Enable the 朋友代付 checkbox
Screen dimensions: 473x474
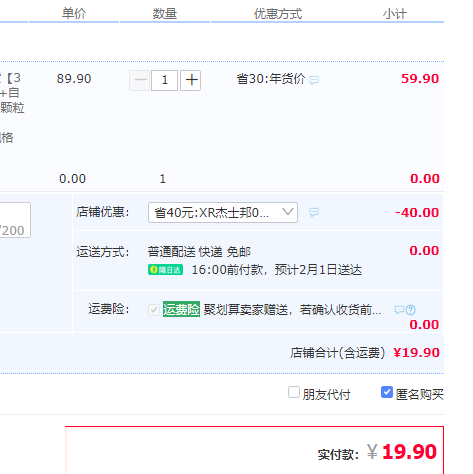click(x=294, y=392)
